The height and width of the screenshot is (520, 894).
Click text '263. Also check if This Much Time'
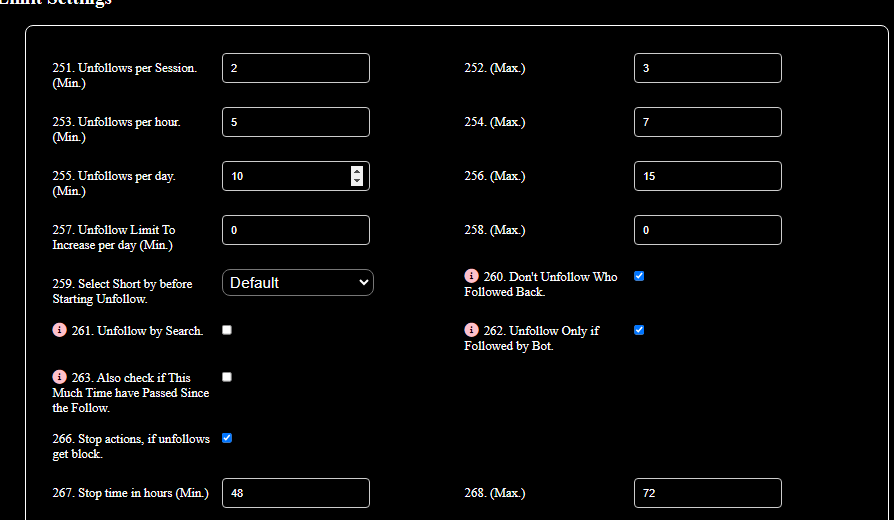click(131, 385)
